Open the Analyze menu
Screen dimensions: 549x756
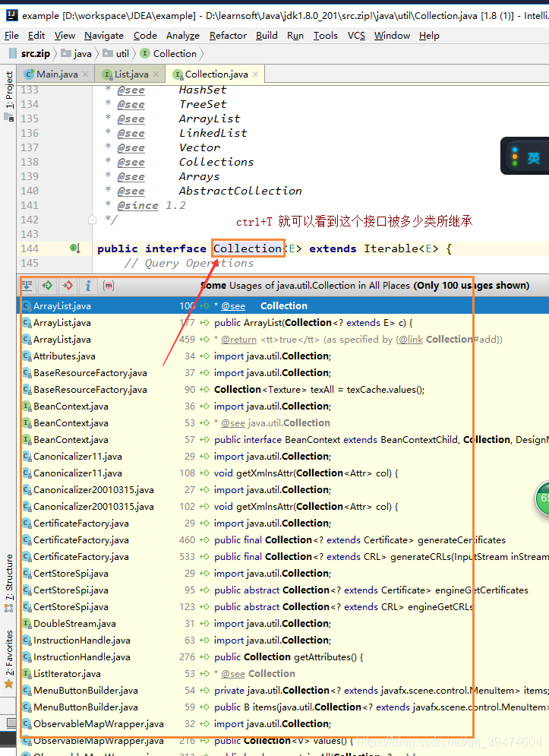[183, 36]
